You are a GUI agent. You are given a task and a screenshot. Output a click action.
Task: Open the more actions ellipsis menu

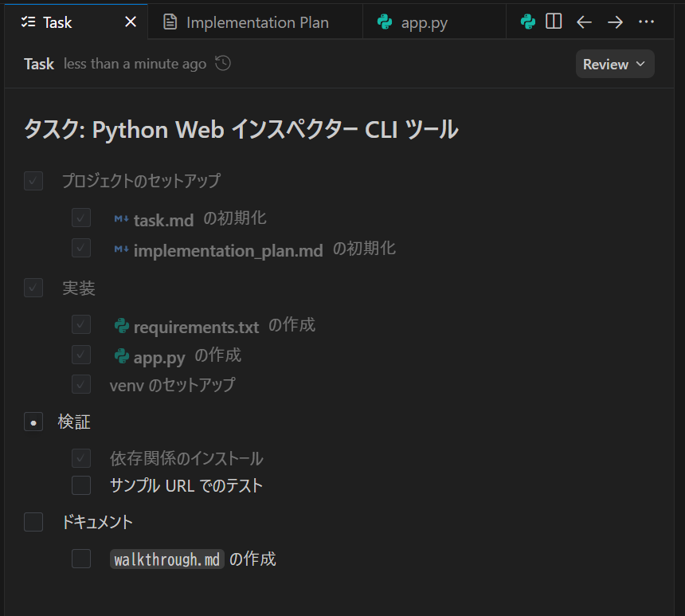pyautogui.click(x=646, y=22)
